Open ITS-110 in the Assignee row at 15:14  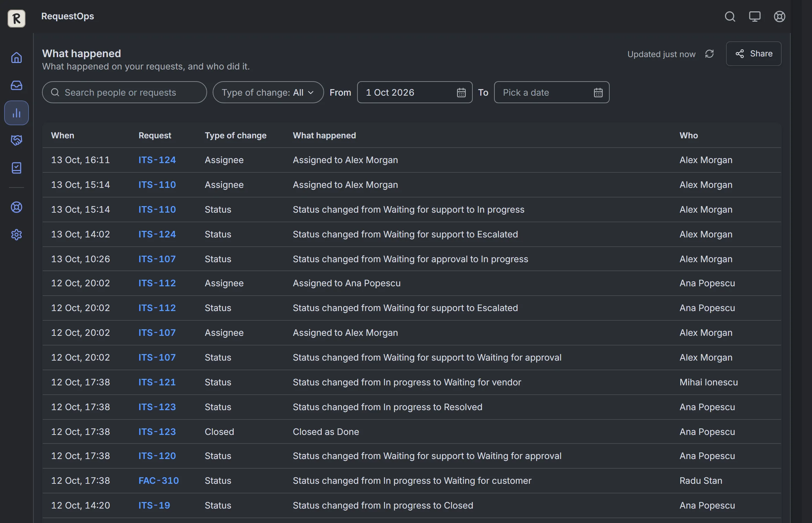(x=157, y=185)
